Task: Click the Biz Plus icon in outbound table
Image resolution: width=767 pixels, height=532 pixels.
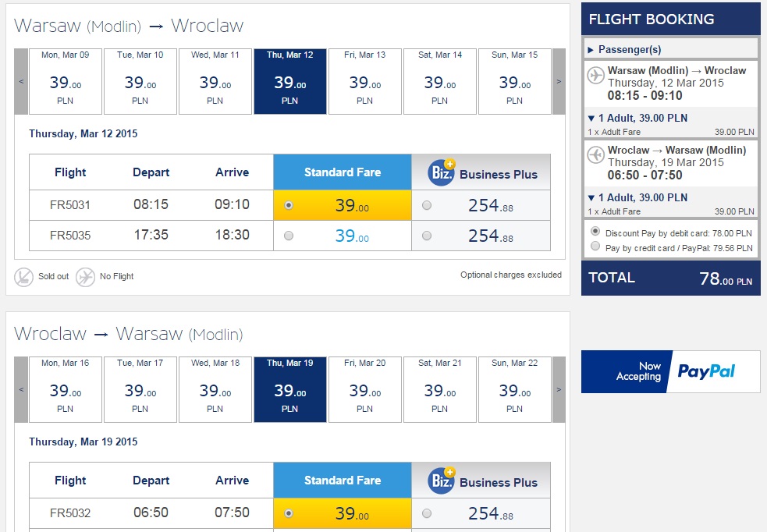Action: click(442, 172)
